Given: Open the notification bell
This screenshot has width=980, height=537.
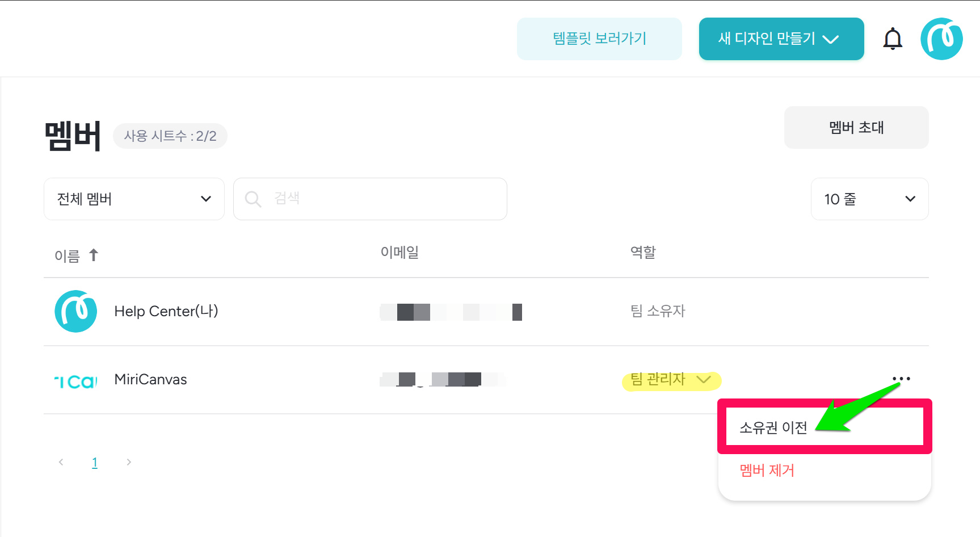Looking at the screenshot, I should click(x=893, y=39).
